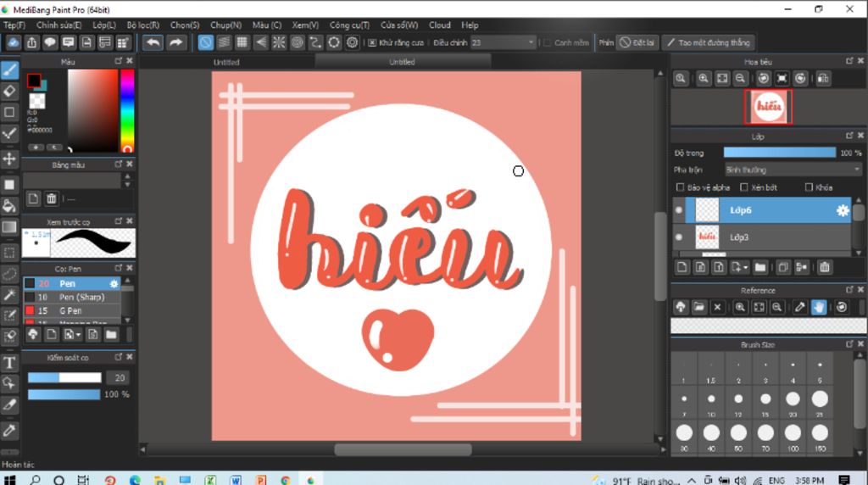868x485 pixels.
Task: Enable the radial snap guide
Action: [x=279, y=42]
